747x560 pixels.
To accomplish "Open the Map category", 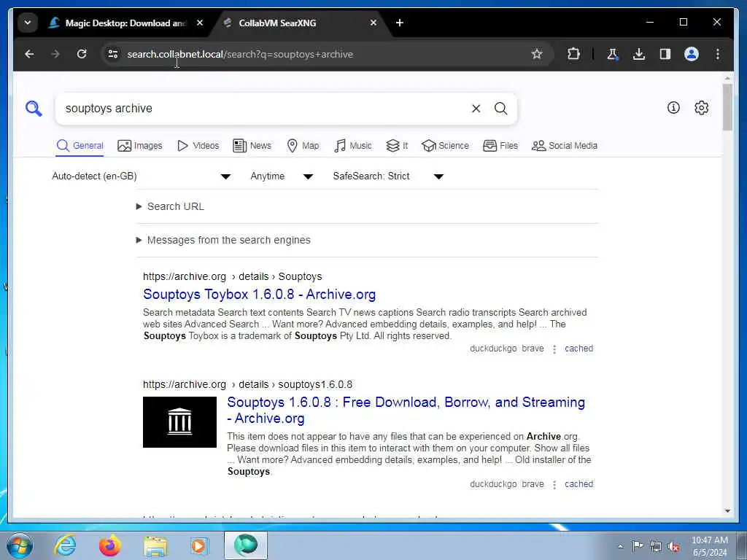I will click(x=303, y=146).
